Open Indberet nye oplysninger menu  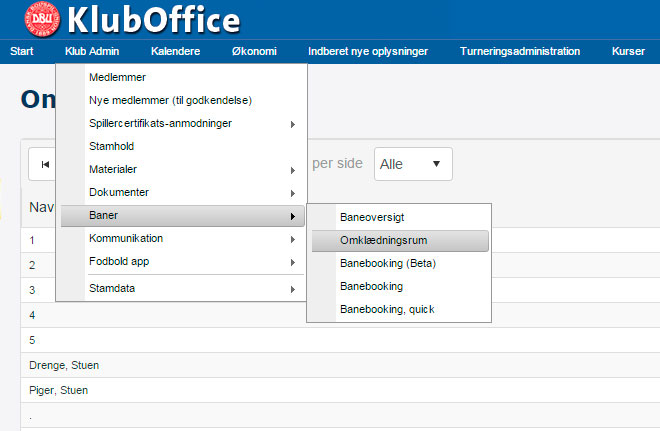point(368,51)
